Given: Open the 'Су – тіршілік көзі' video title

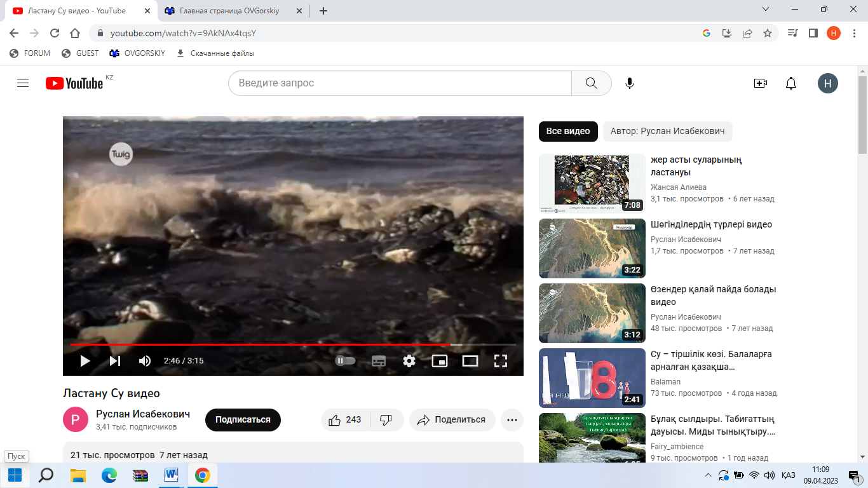Looking at the screenshot, I should click(x=711, y=360).
